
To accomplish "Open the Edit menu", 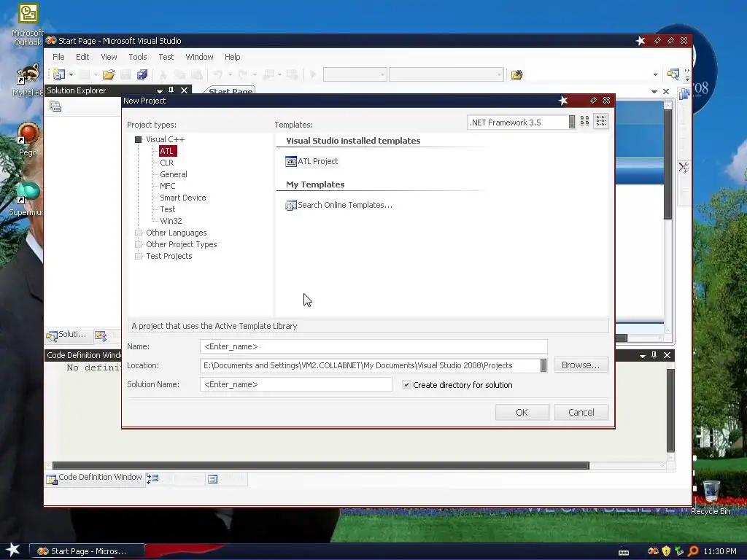I will tap(82, 57).
